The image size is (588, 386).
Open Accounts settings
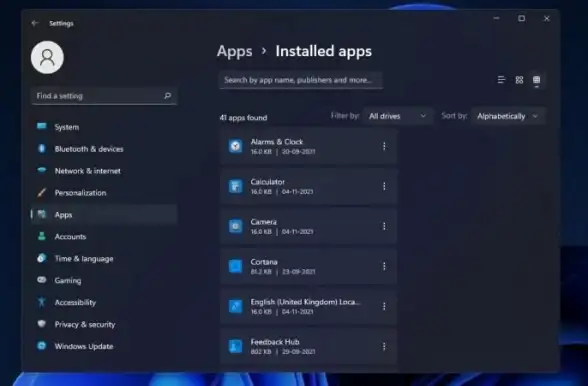pyautogui.click(x=104, y=237)
